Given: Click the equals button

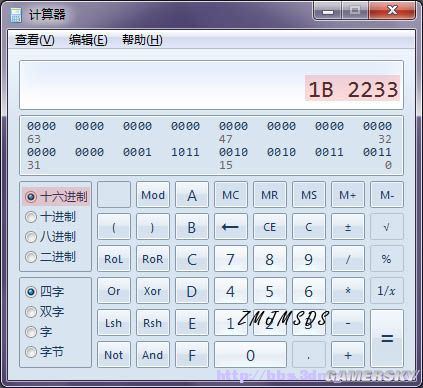Looking at the screenshot, I should point(387,339).
